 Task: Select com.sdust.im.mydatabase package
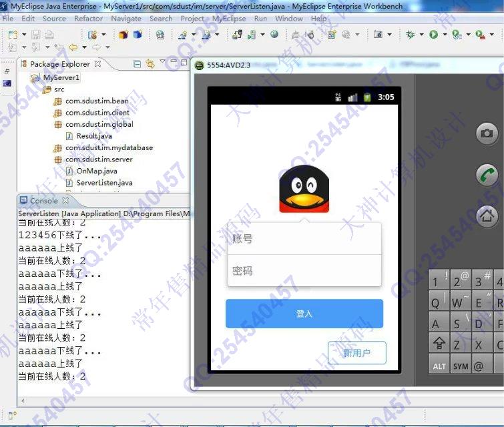(109, 148)
